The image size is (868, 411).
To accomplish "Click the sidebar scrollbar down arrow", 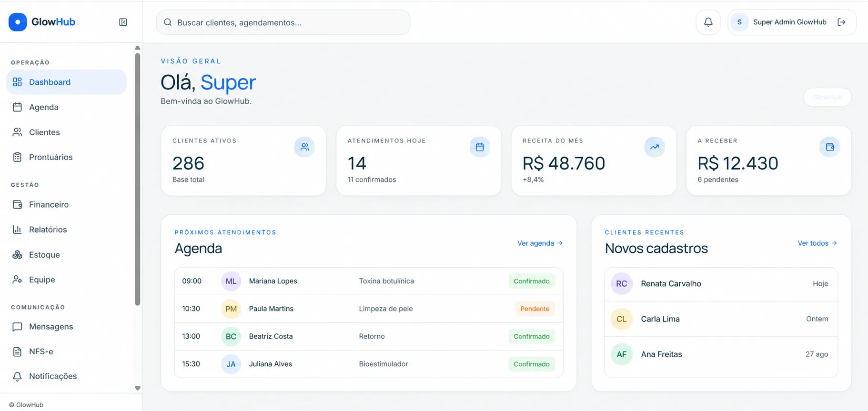I will (x=138, y=388).
